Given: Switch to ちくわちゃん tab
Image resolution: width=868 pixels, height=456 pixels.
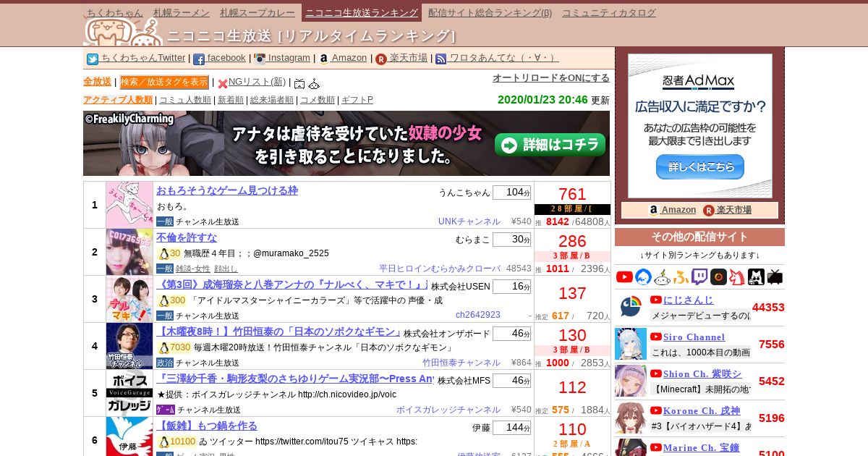Looking at the screenshot, I should (x=114, y=12).
